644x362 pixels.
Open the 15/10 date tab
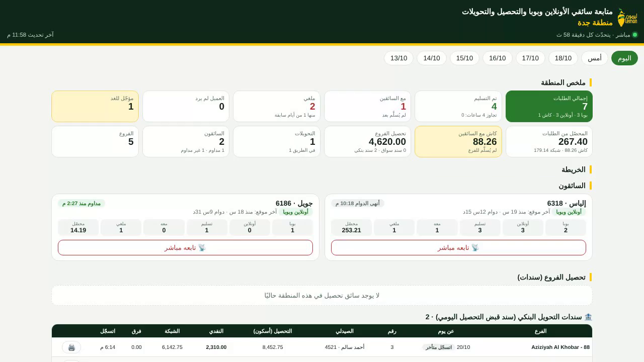(x=464, y=58)
